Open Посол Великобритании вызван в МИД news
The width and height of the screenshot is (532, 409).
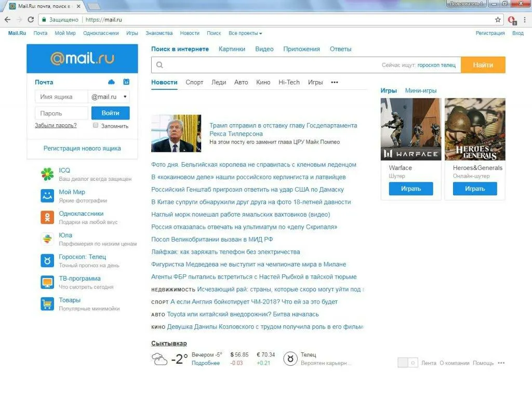point(212,239)
